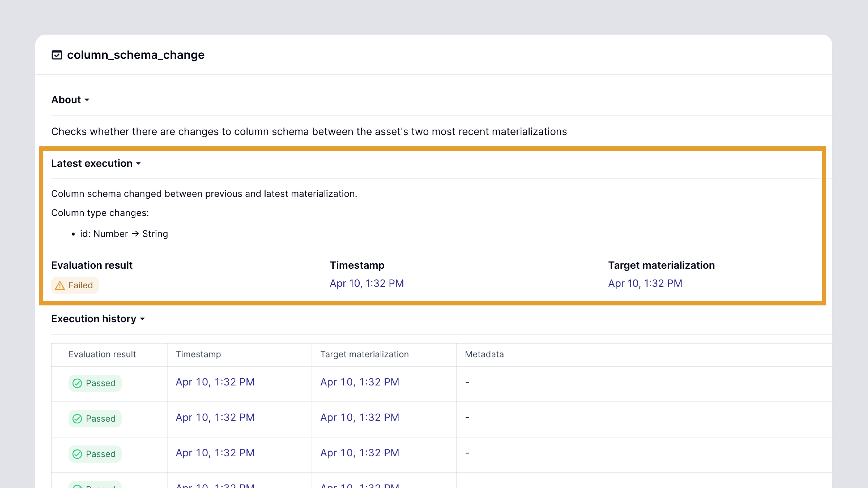Open first history row Target materialization link
This screenshot has height=488, width=868.
(360, 382)
